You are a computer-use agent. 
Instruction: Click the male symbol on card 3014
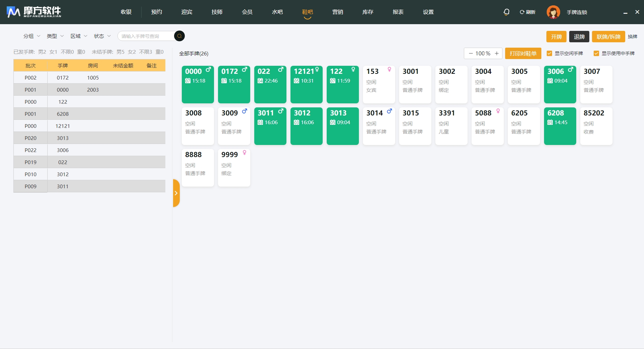(x=389, y=111)
